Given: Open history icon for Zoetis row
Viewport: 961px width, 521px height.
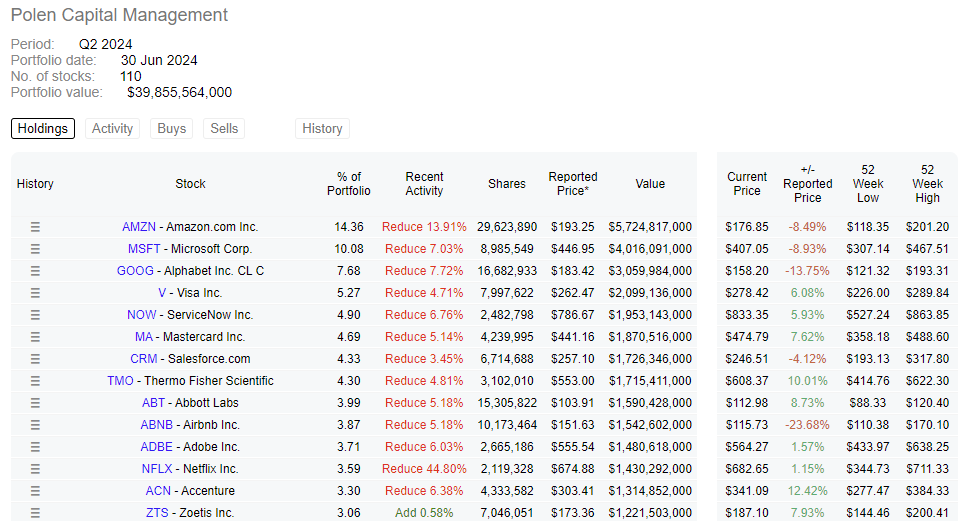Looking at the screenshot, I should pos(36,513).
